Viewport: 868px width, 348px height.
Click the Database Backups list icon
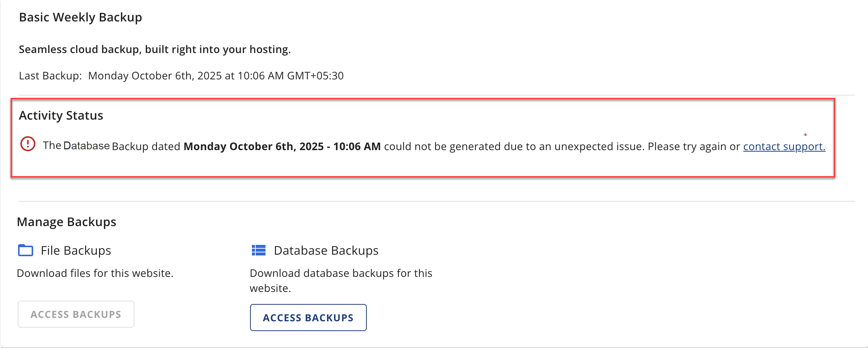[259, 250]
